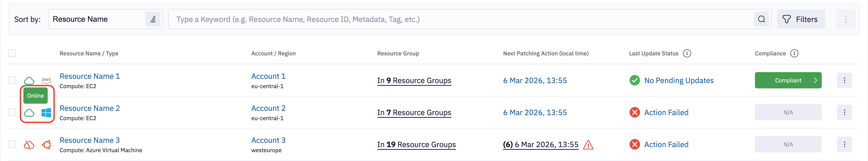Open row actions menu for Resource Name 1
This screenshot has width=868, height=161.
(844, 80)
